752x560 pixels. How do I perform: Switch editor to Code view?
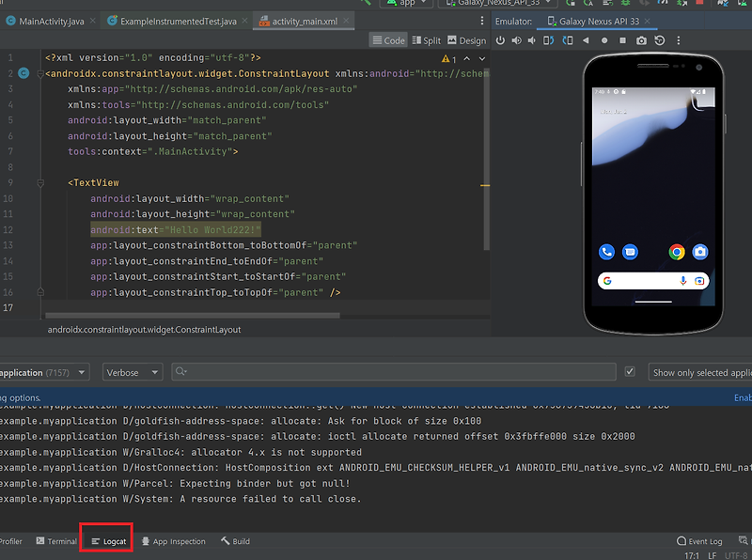click(x=389, y=40)
